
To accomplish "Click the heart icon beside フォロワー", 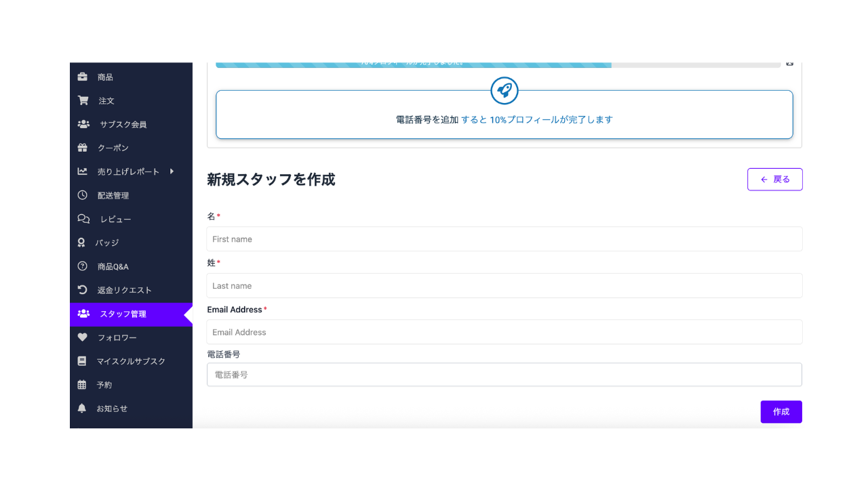I will 83,338.
